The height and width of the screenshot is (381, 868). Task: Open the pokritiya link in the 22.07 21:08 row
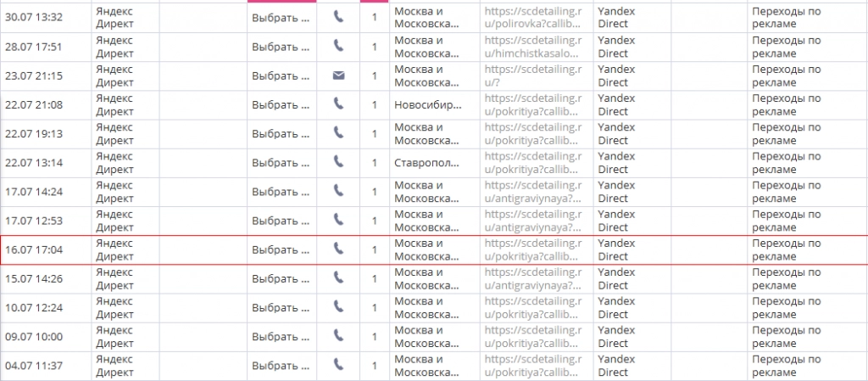[x=534, y=104]
